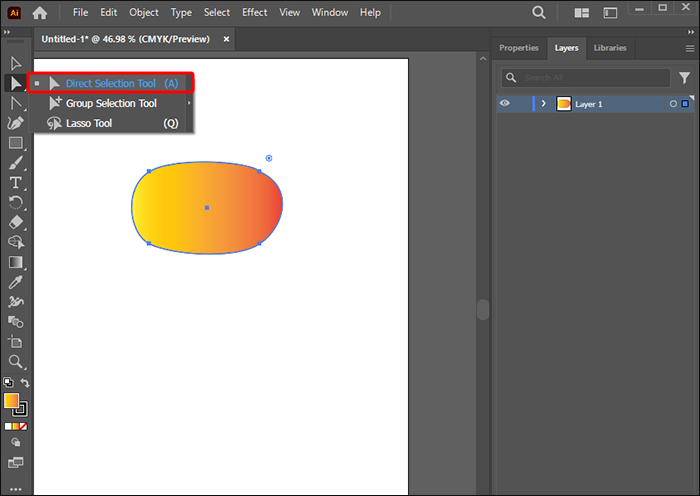Activate the Zoom tool
Viewport: 700px width, 496px height.
click(x=16, y=362)
